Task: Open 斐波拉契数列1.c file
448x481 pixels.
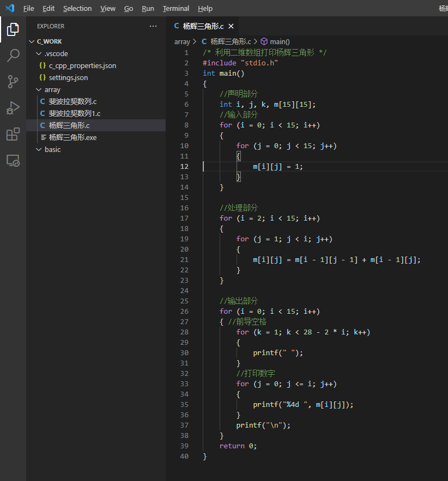Action: [96, 113]
